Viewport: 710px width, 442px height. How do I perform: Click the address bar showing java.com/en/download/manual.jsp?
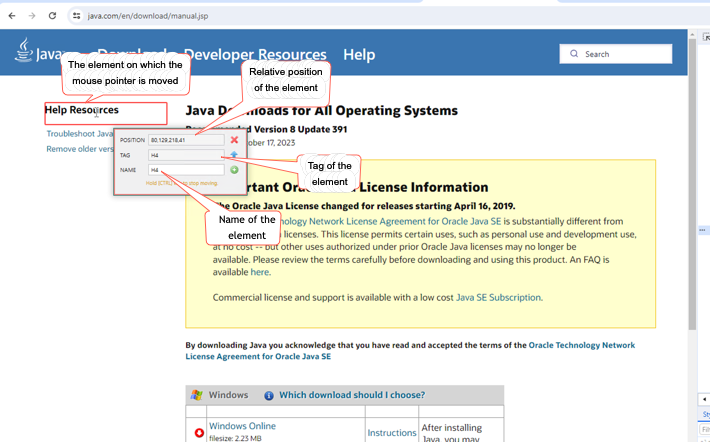tap(148, 16)
